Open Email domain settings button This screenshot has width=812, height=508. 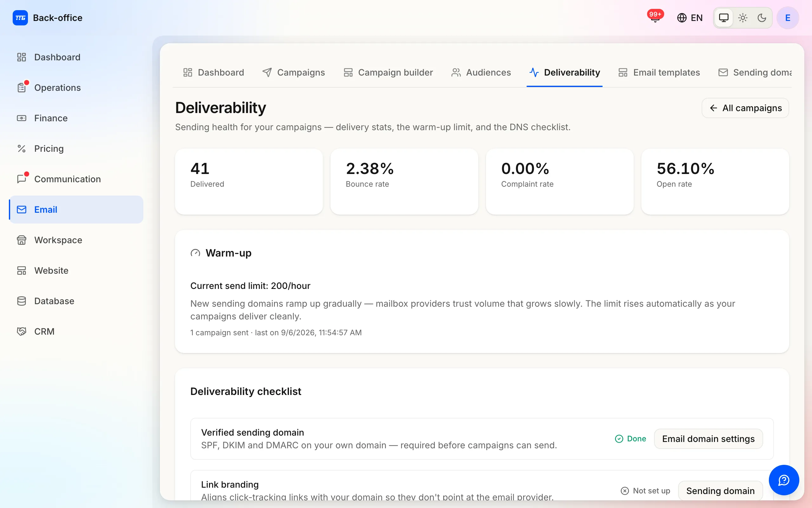pos(708,439)
